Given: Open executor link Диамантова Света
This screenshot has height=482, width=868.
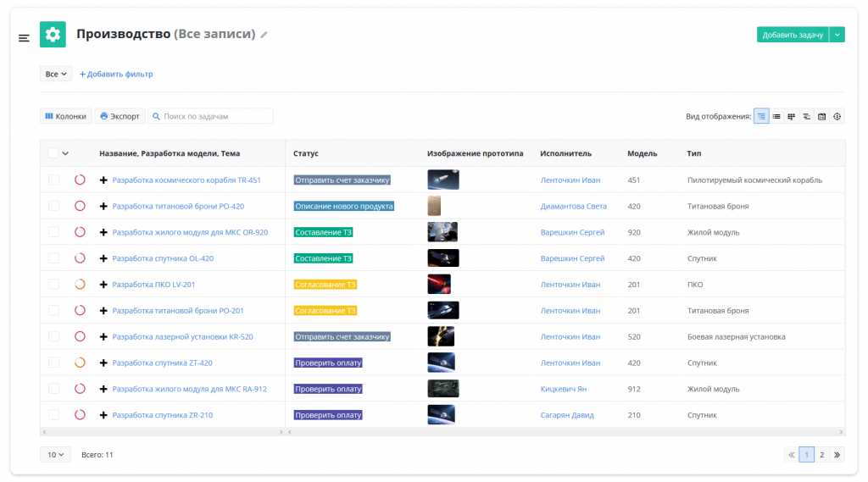Looking at the screenshot, I should tap(573, 206).
